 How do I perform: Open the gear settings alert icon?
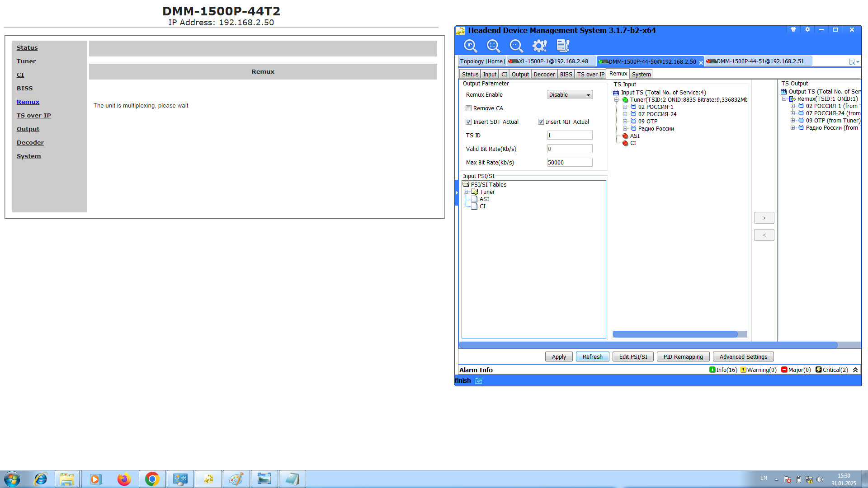539,46
